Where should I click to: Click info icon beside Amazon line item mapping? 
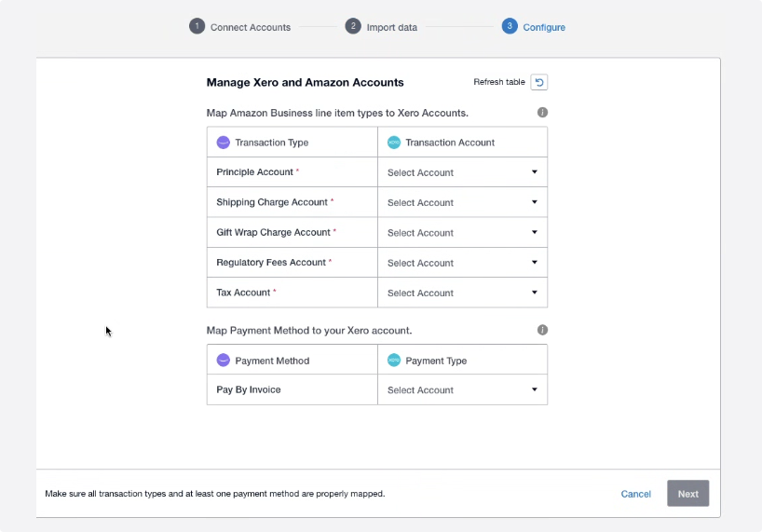[542, 113]
